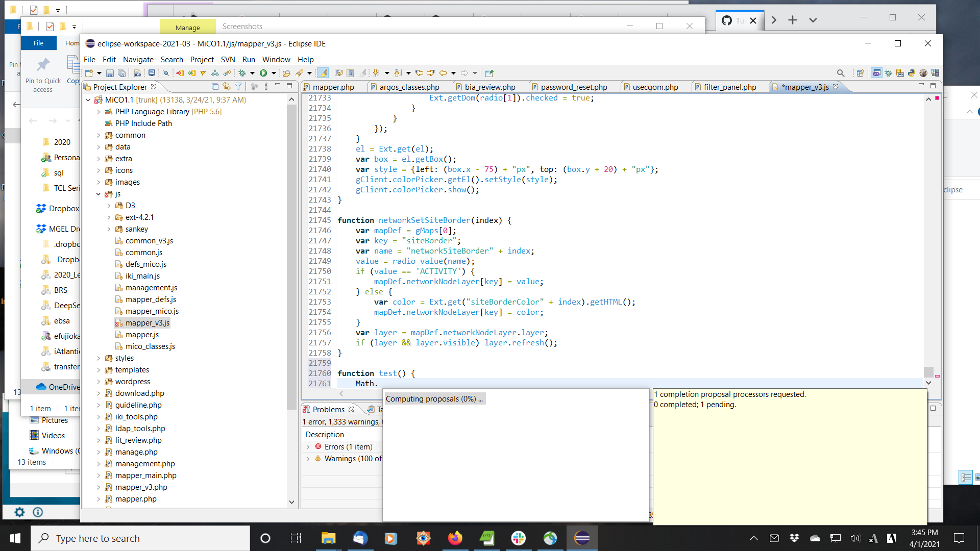
Task: Toggle Mark Occurrences highlighter button
Action: tap(323, 73)
